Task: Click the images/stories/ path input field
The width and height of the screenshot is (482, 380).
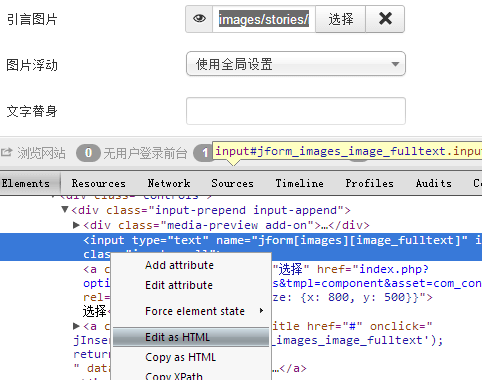Action: [x=264, y=19]
